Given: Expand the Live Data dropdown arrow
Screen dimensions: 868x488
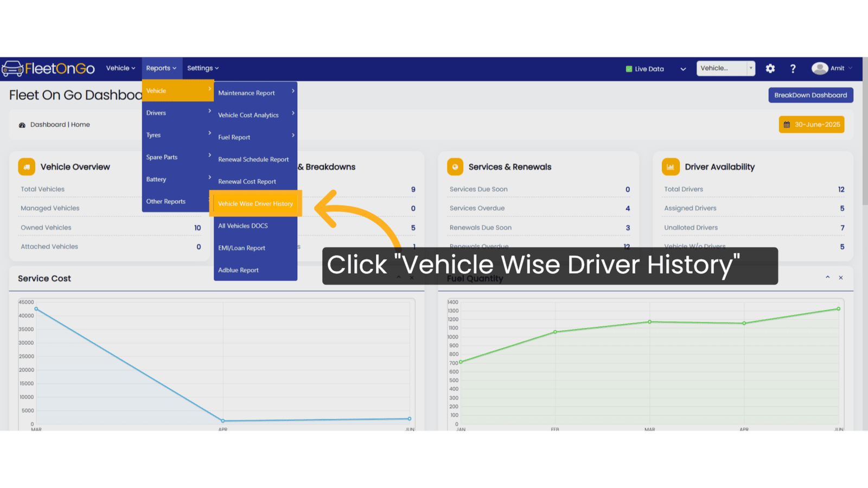Looking at the screenshot, I should click(x=683, y=69).
